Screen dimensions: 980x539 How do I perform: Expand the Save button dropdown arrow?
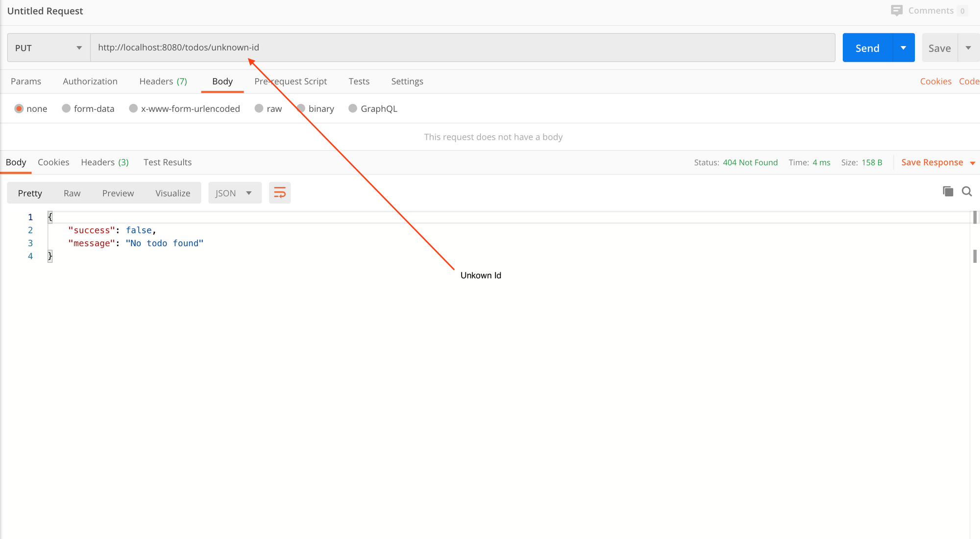968,48
